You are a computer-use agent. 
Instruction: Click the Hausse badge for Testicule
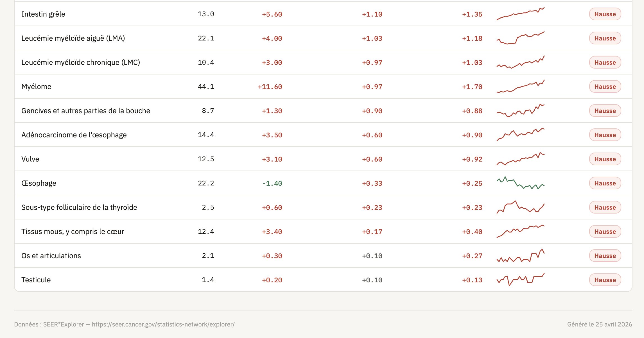605,280
